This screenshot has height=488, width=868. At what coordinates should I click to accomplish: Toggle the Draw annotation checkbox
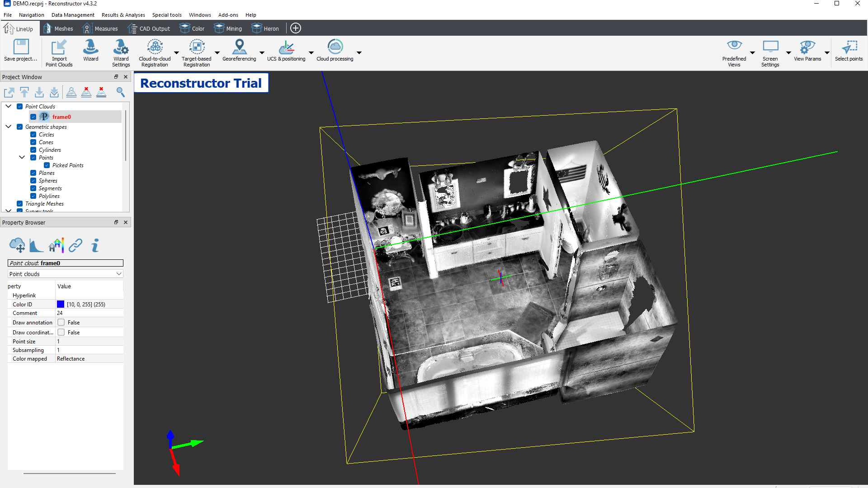tap(61, 323)
